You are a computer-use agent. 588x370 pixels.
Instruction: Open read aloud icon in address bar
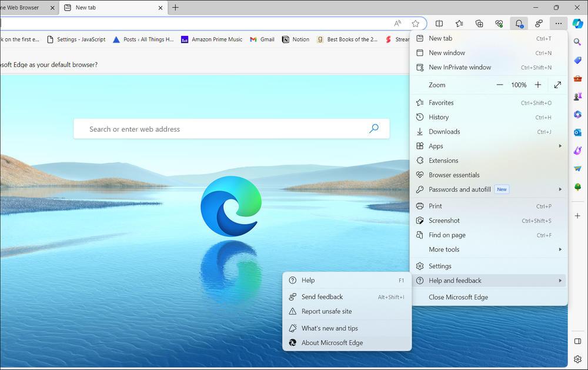tap(398, 23)
